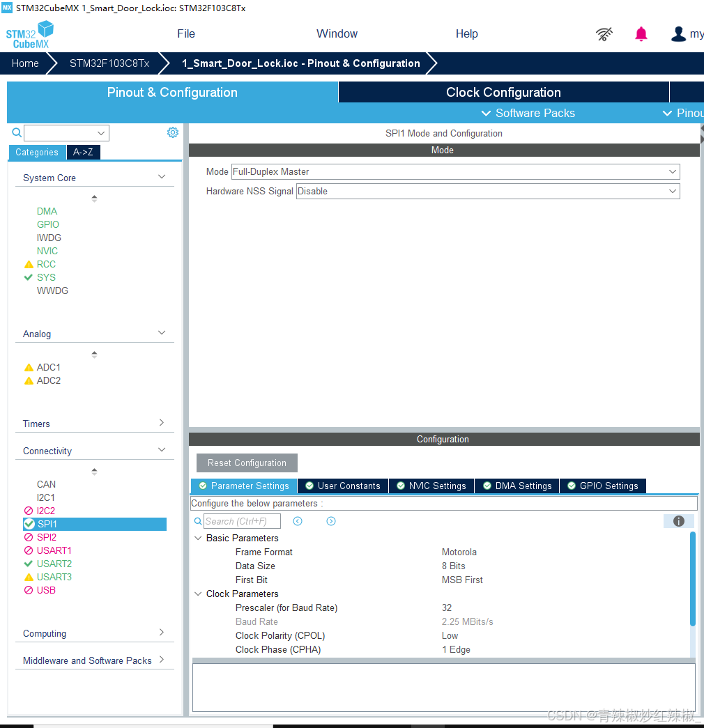
Task: Switch to A->Z listing tab
Action: pyautogui.click(x=83, y=153)
